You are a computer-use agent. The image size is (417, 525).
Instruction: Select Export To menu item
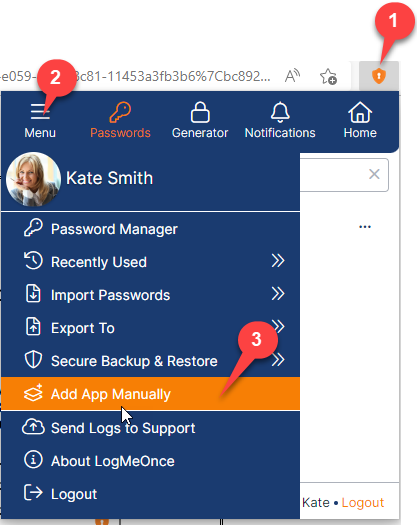point(150,328)
